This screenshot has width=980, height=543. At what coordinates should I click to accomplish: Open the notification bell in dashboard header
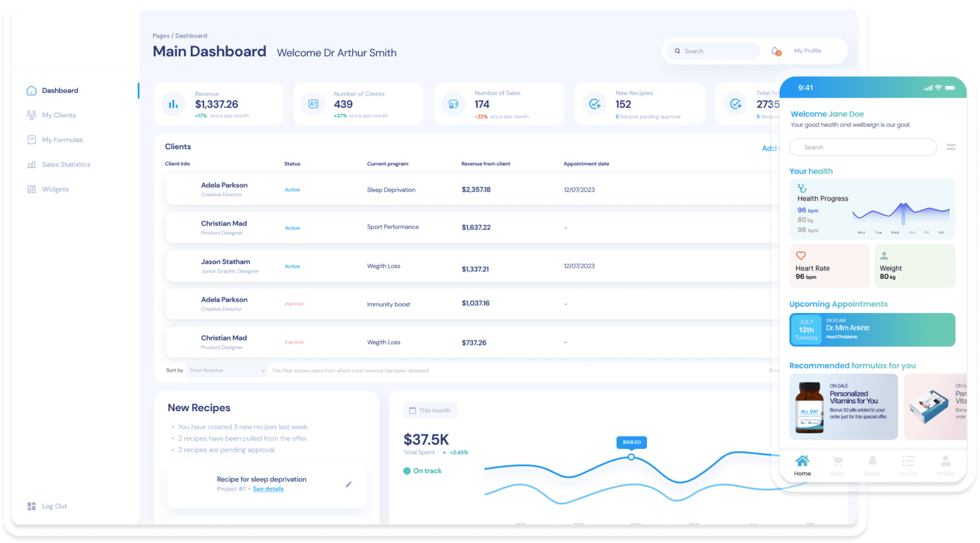(775, 51)
